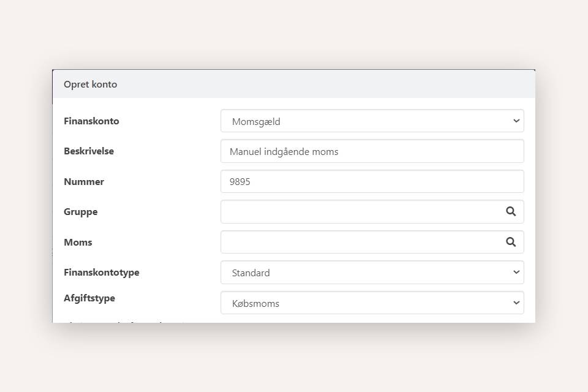
Task: Click the 'Afgiftstype' field label
Action: coord(89,298)
